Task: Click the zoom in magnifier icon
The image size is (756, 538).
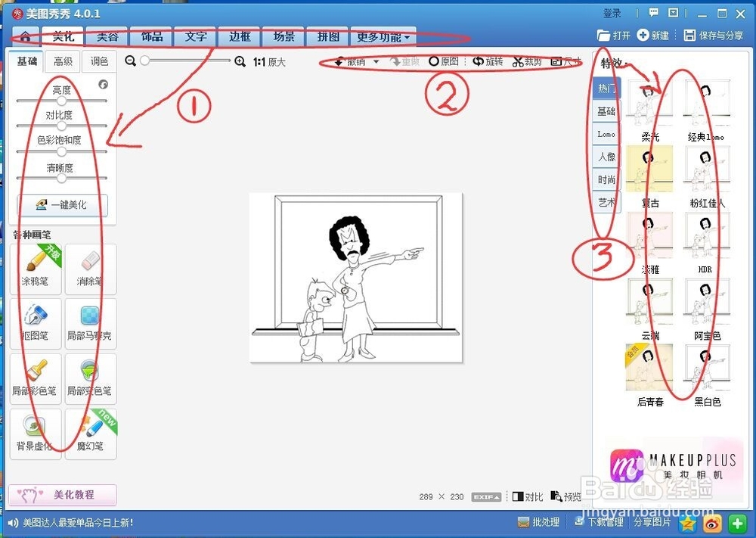Action: (x=240, y=61)
